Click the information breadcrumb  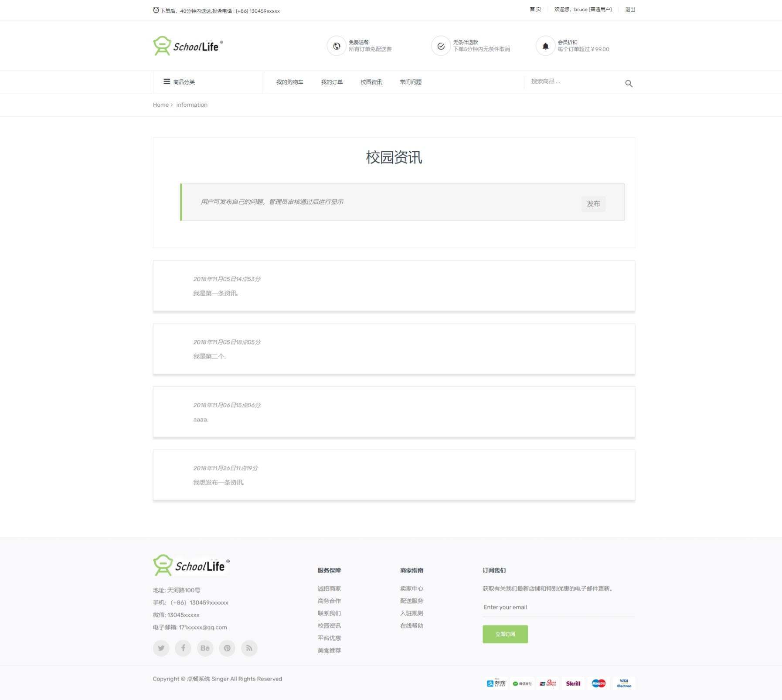pyautogui.click(x=192, y=105)
